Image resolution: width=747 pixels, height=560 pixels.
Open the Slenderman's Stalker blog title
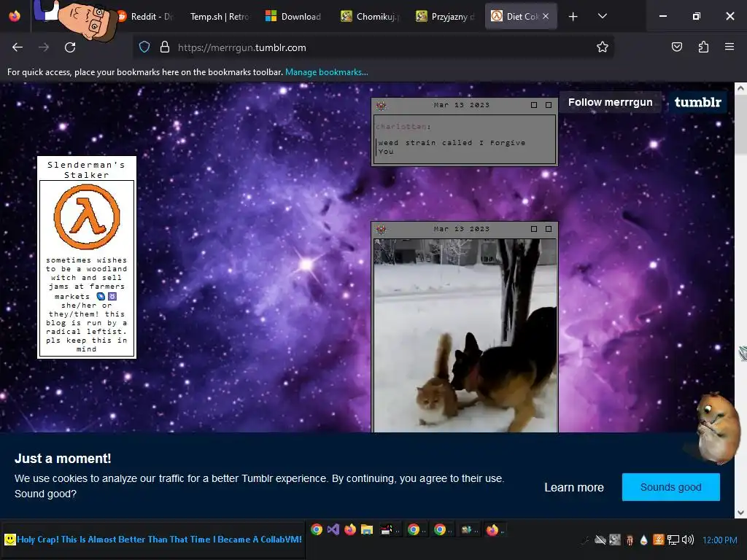[86, 169]
